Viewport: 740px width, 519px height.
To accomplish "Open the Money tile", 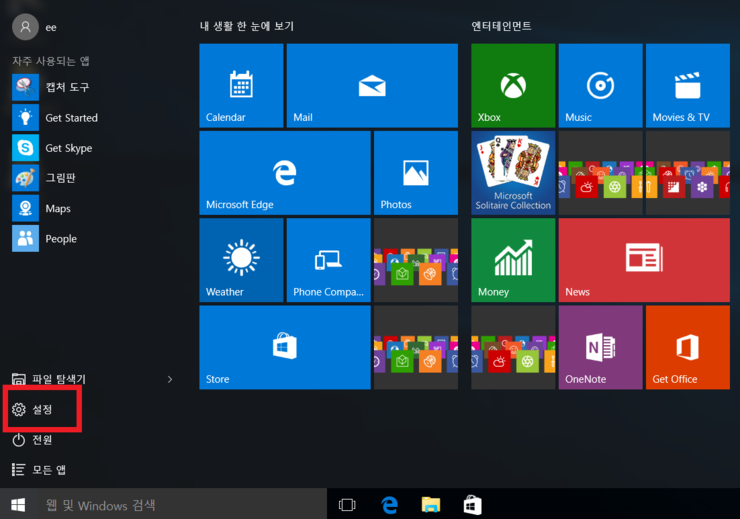I will tap(513, 260).
